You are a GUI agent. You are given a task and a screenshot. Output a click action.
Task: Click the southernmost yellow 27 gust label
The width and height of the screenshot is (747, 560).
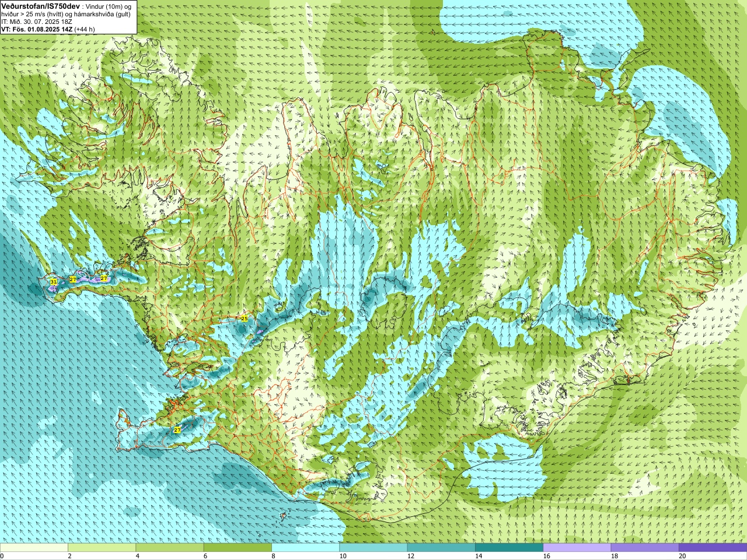click(x=177, y=430)
